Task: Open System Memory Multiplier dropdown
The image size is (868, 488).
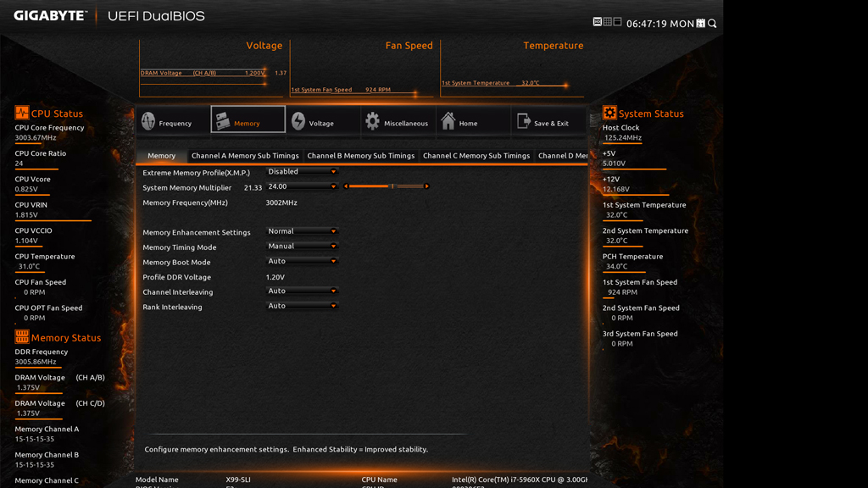Action: click(302, 186)
